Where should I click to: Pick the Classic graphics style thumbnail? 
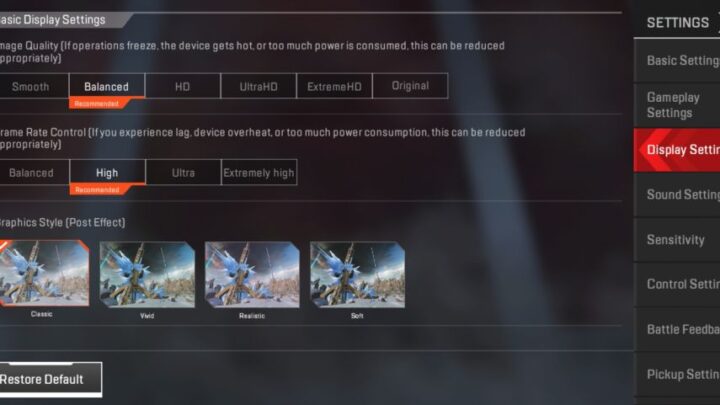tap(44, 273)
